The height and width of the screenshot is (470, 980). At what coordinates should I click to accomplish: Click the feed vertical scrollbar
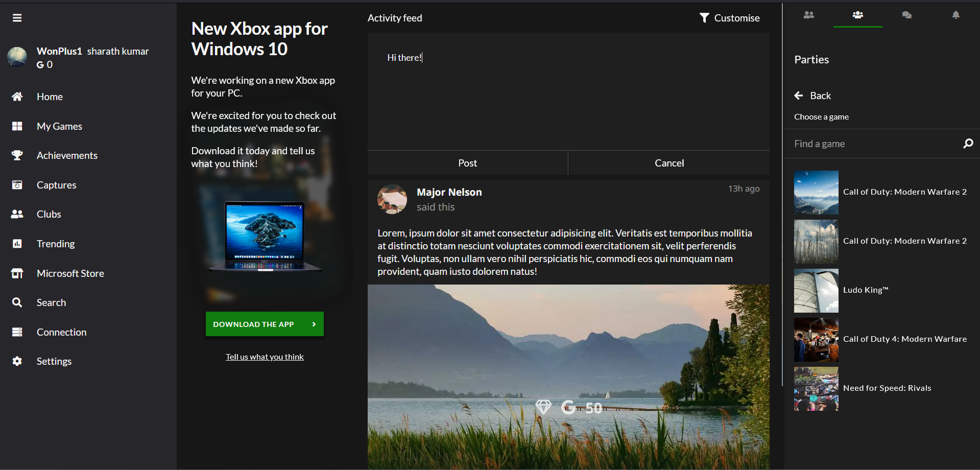(782, 194)
